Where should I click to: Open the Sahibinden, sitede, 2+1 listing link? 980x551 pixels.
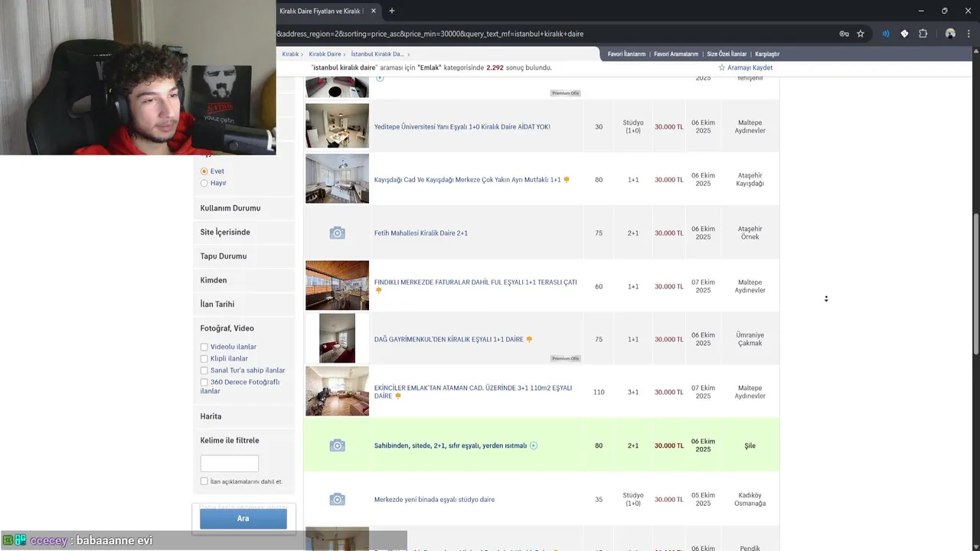[x=450, y=445]
